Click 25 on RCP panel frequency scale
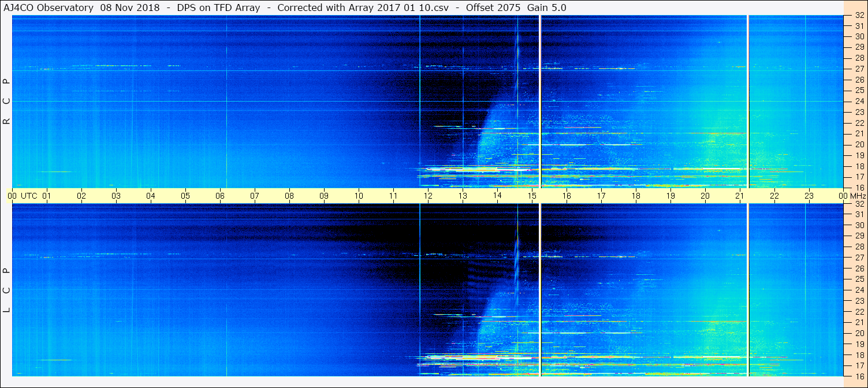The height and width of the screenshot is (388, 868). (859, 90)
